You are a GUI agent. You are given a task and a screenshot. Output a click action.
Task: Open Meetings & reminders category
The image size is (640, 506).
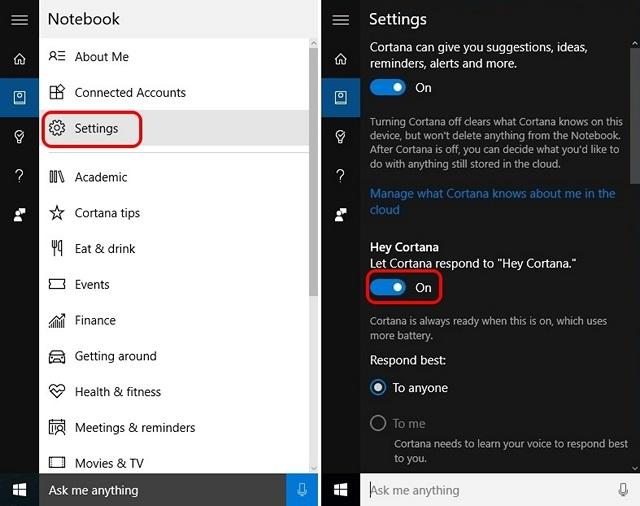[174, 427]
